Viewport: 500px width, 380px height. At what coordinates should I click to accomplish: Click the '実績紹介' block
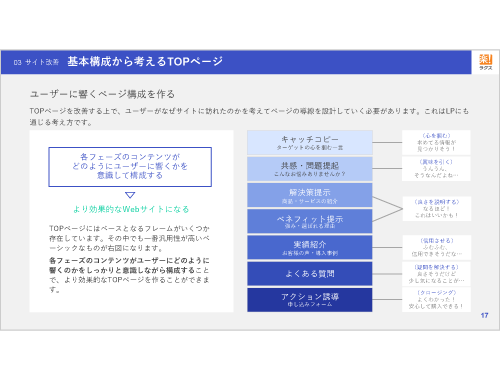point(310,247)
